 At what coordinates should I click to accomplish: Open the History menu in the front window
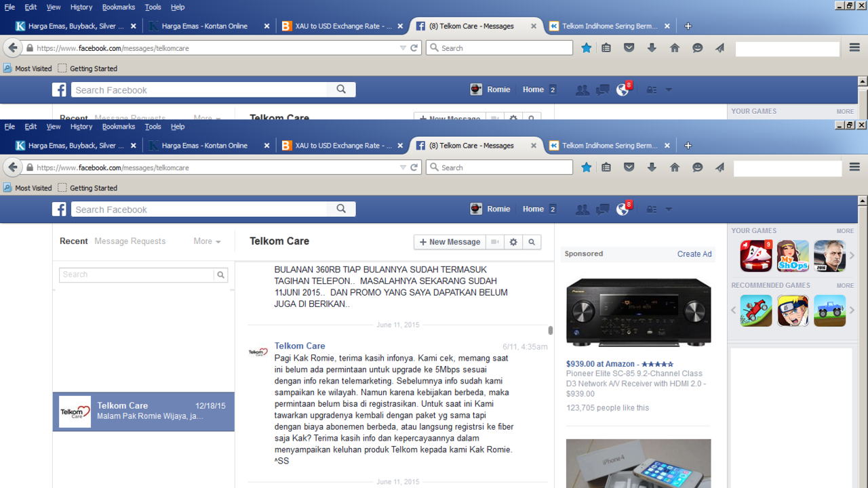pos(81,127)
